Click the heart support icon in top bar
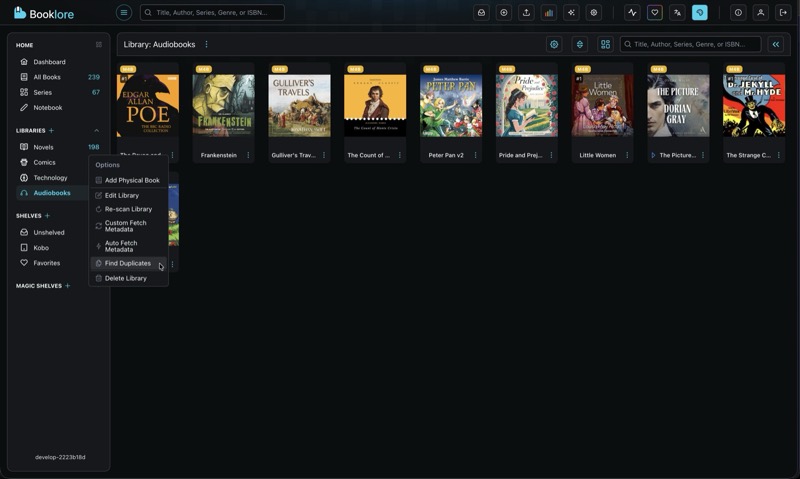Viewport: 800px width, 479px height. [655, 13]
